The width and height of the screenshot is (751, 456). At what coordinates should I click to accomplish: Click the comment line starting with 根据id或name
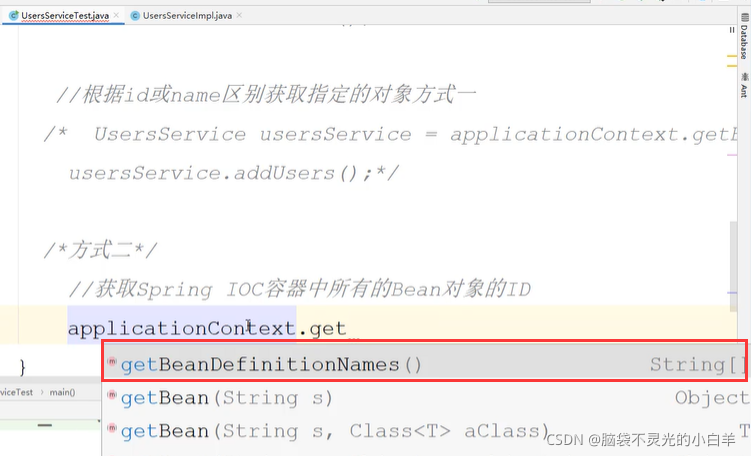pyautogui.click(x=266, y=94)
